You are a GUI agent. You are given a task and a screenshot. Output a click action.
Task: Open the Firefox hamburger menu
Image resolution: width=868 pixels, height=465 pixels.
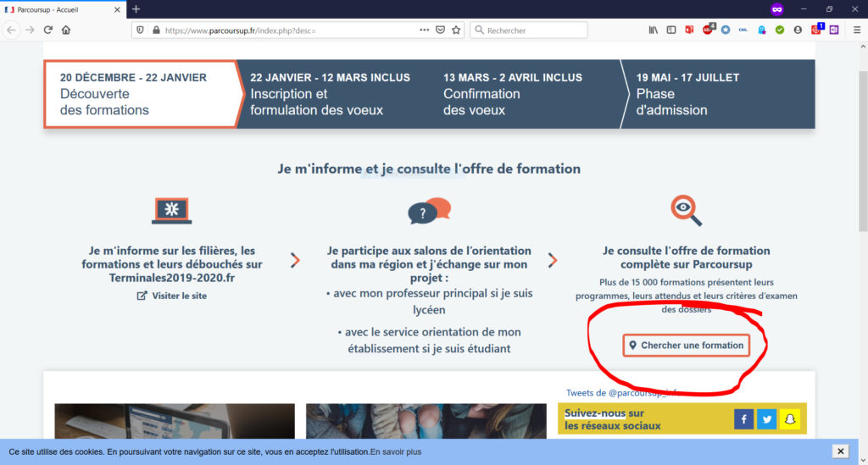coord(857,30)
